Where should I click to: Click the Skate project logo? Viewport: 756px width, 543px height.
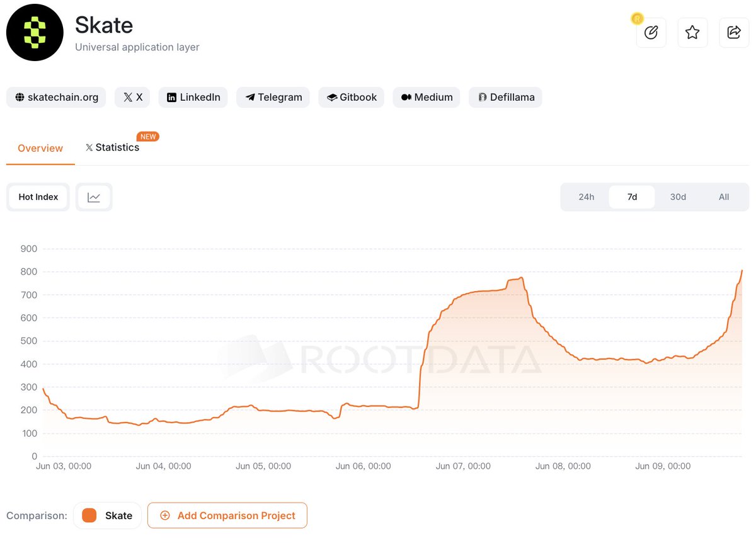click(35, 33)
